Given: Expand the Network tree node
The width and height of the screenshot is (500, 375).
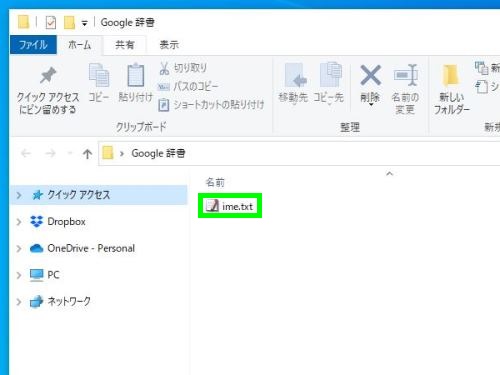Looking at the screenshot, I should tap(19, 302).
